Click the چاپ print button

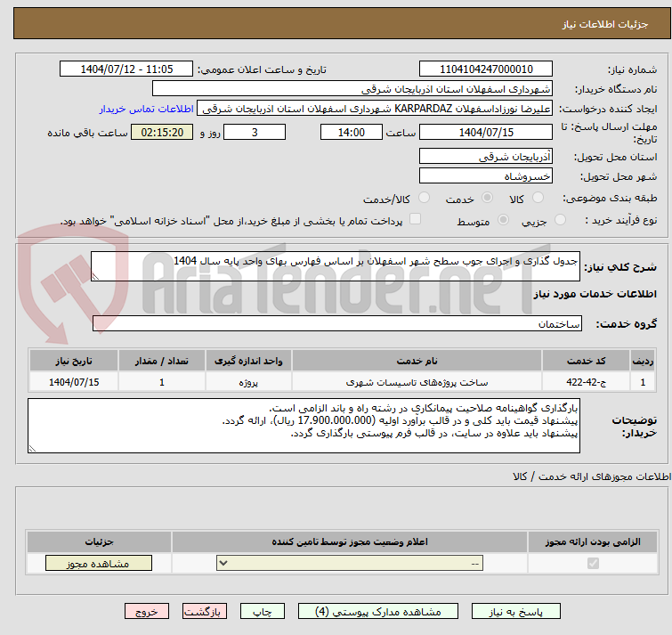coord(263,612)
